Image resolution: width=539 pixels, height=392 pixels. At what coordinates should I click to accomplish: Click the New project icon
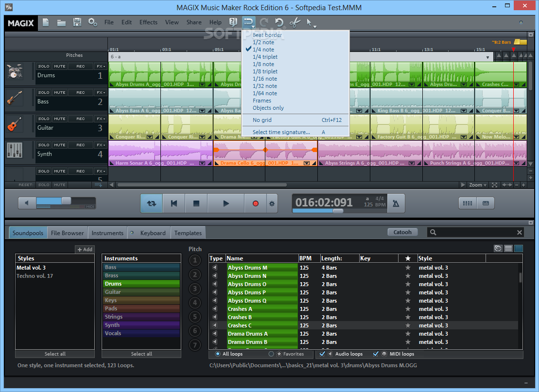pyautogui.click(x=46, y=22)
